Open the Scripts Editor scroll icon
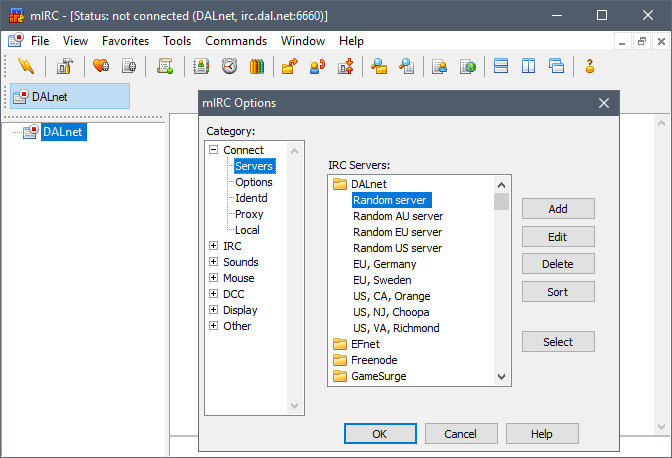This screenshot has width=672, height=458. pos(165,66)
